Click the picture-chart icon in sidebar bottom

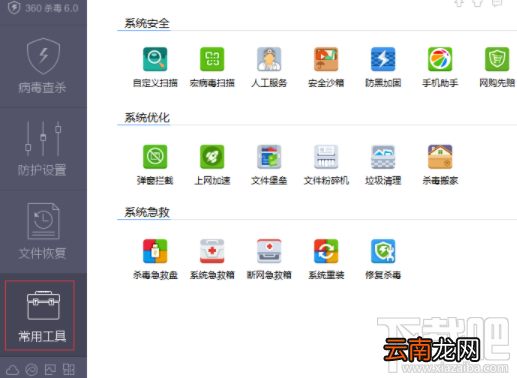pyautogui.click(x=50, y=370)
